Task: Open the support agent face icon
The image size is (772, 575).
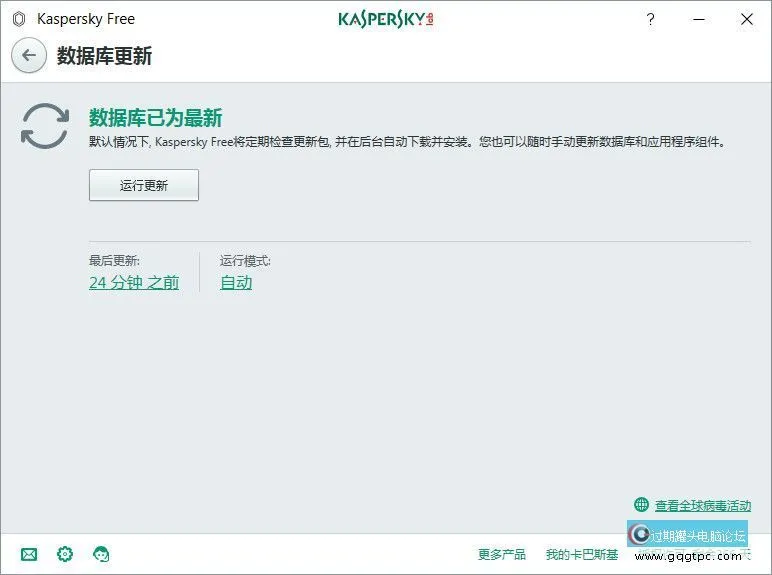Action: click(101, 554)
